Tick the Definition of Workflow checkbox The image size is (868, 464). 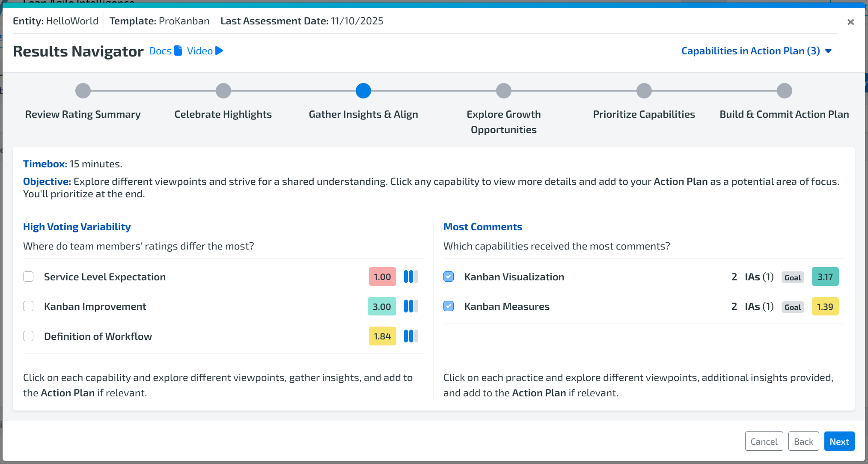28,336
